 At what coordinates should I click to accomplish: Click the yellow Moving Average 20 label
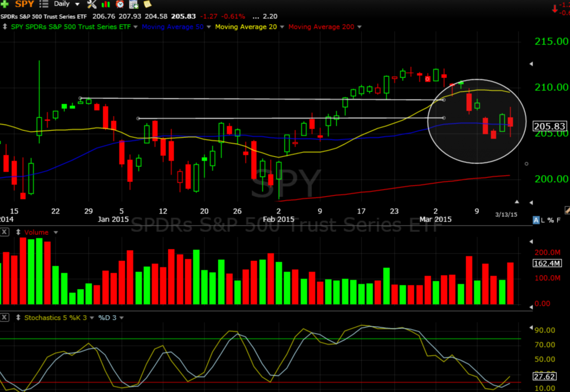point(246,27)
